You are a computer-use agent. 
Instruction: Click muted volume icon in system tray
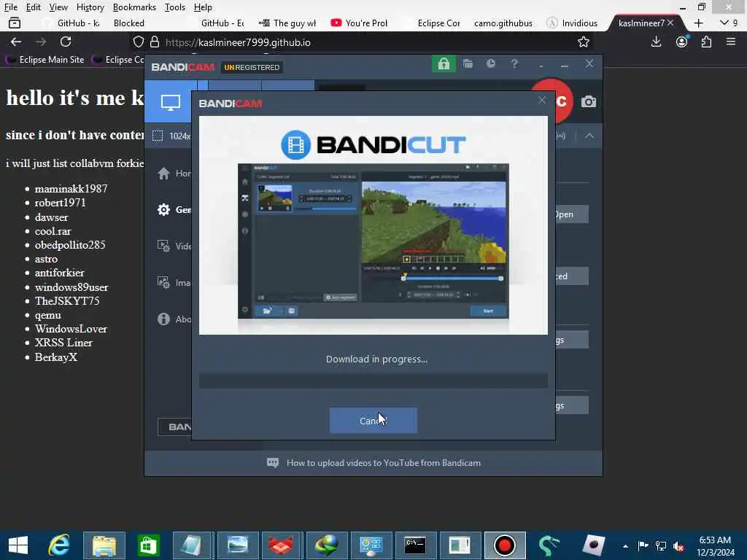point(678,545)
